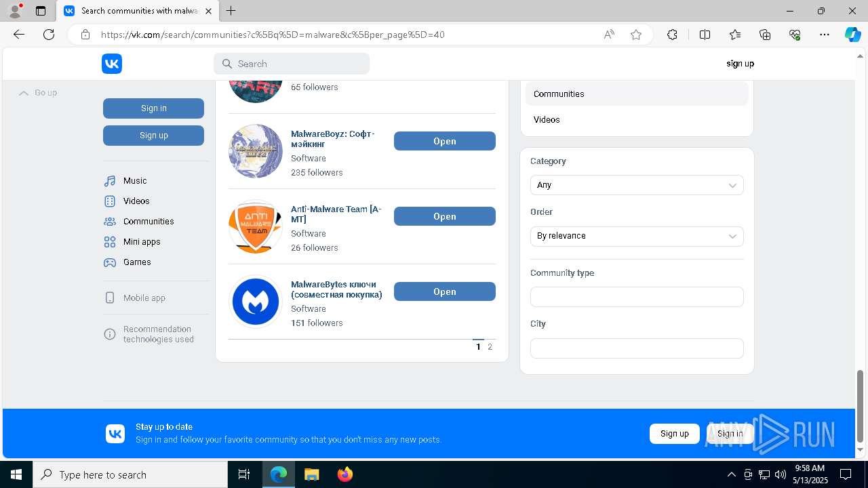
Task: Open taskbar clock and date
Action: tap(809, 474)
